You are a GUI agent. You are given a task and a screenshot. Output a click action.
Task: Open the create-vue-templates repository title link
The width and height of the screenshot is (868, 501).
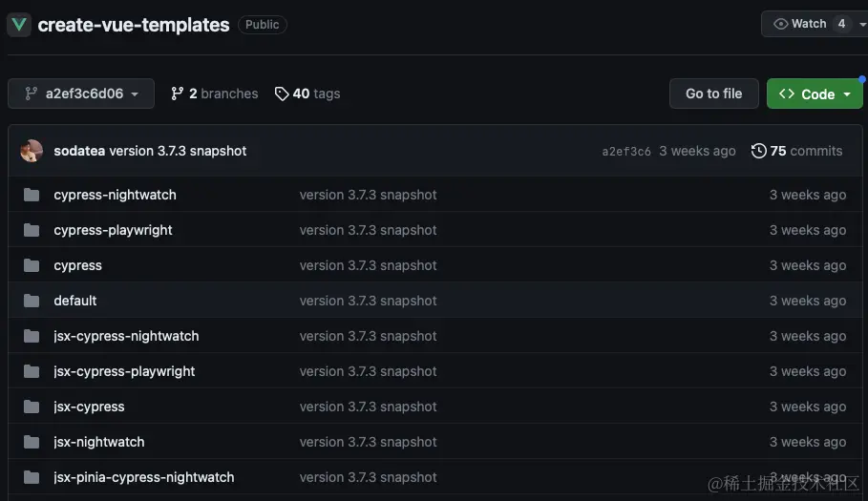(x=134, y=25)
